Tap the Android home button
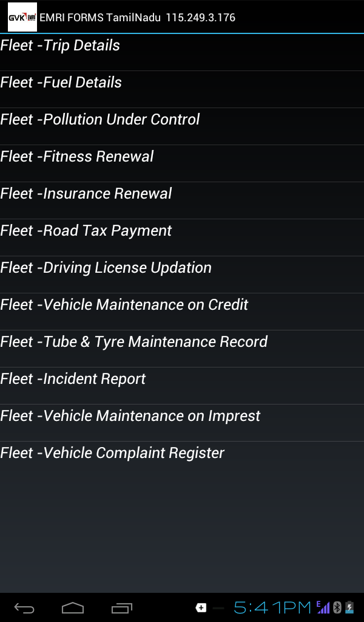 (x=73, y=607)
